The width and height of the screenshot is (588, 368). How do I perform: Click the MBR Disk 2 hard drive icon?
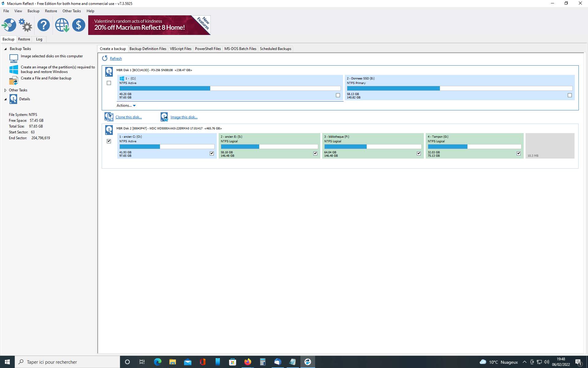coord(109,130)
